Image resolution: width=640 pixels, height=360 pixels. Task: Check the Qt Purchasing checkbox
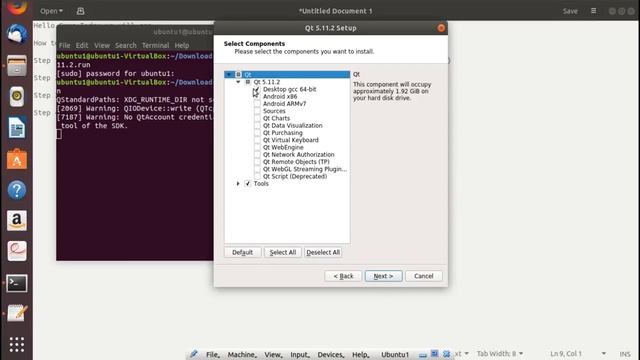pyautogui.click(x=257, y=133)
